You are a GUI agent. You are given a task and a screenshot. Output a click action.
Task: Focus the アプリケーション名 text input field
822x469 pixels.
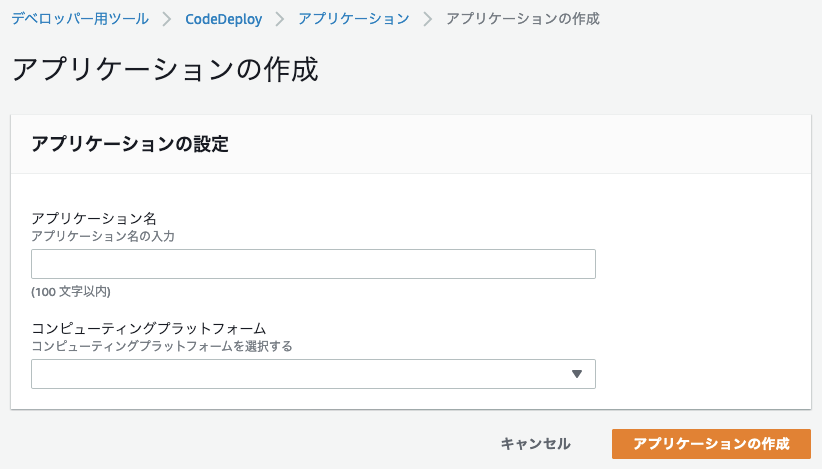click(x=313, y=264)
